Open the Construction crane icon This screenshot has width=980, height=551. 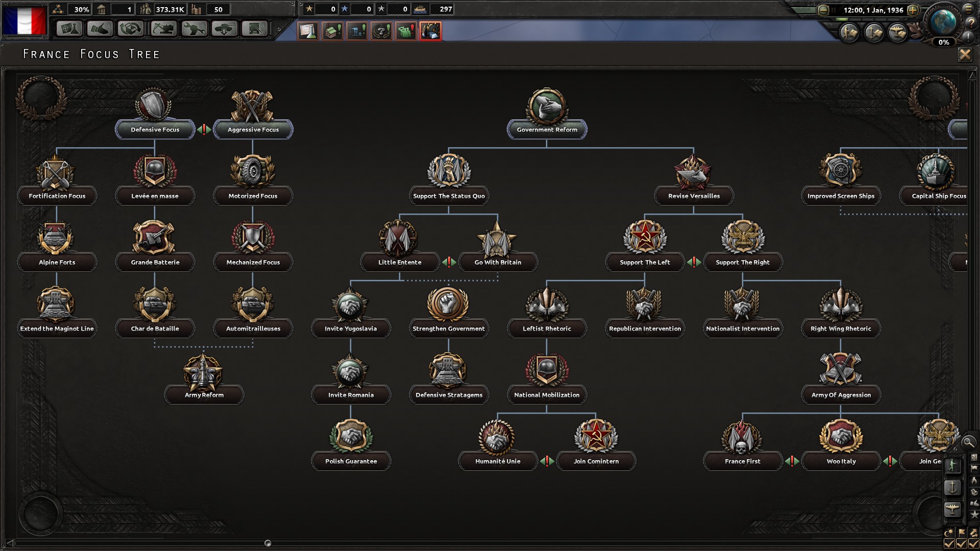pyautogui.click(x=163, y=29)
